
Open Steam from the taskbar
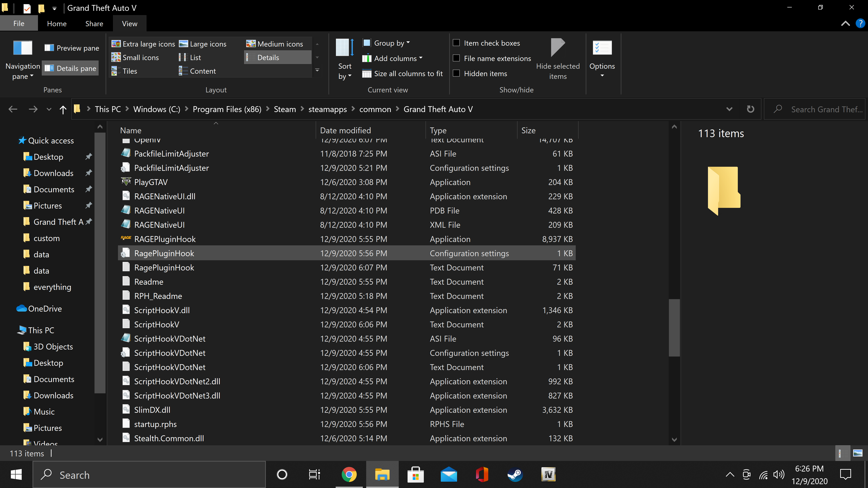click(x=515, y=475)
